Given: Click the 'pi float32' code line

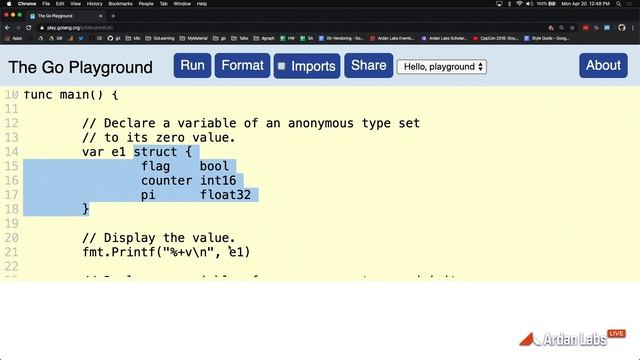Looking at the screenshot, I should click(x=196, y=195).
